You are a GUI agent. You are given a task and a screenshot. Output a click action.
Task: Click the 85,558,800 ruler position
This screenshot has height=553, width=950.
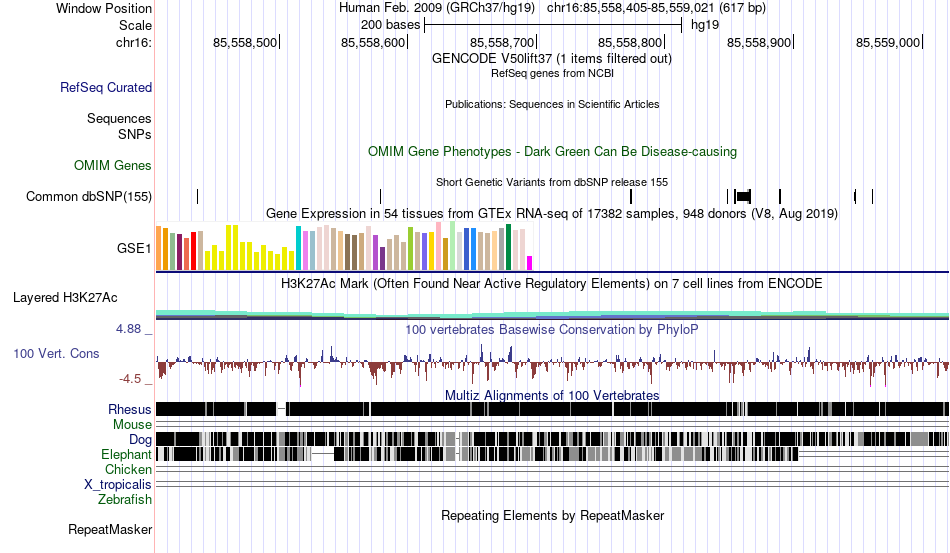[630, 42]
